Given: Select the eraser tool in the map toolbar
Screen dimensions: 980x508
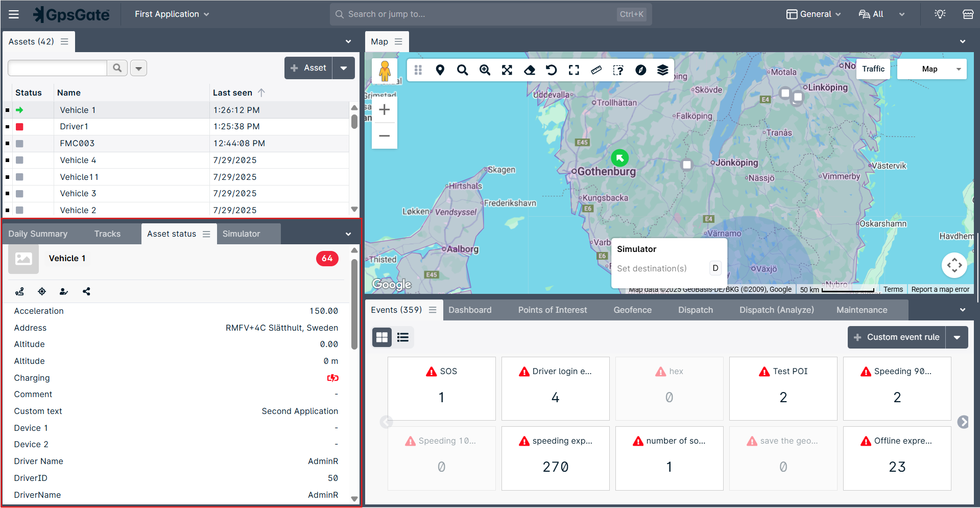Looking at the screenshot, I should [529, 70].
